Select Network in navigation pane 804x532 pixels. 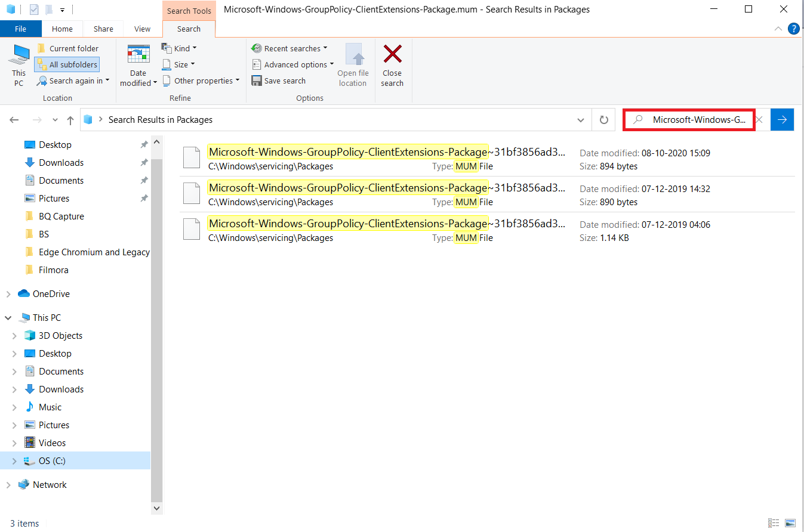click(50, 485)
